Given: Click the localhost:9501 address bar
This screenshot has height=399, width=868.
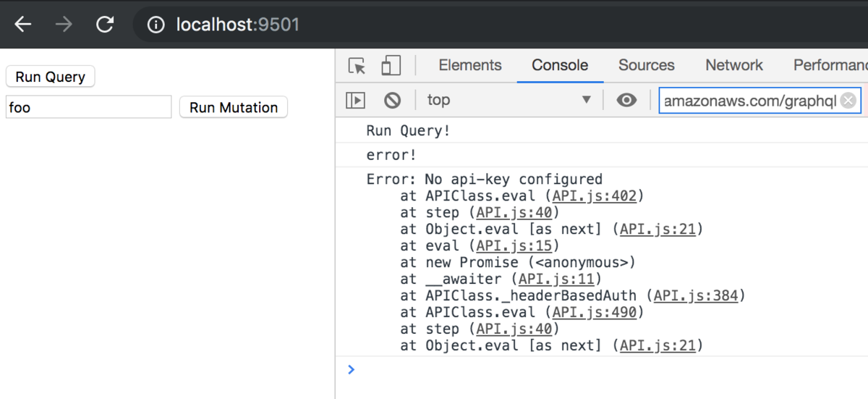Looking at the screenshot, I should [501, 25].
